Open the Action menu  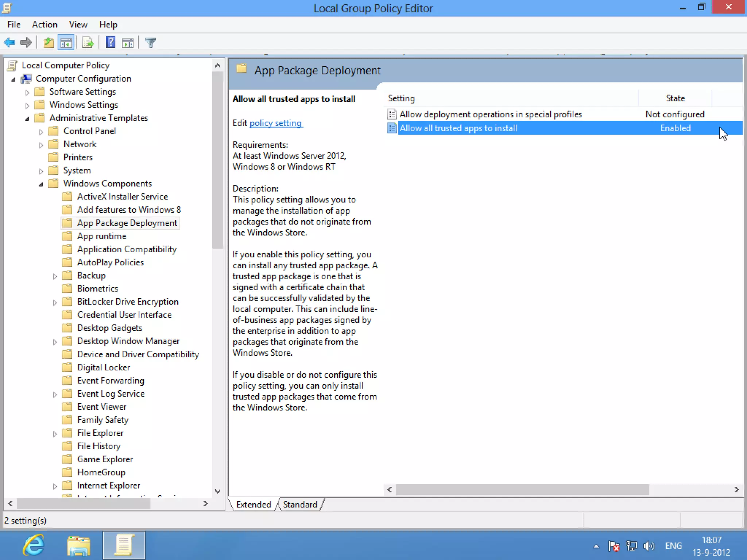[44, 24]
